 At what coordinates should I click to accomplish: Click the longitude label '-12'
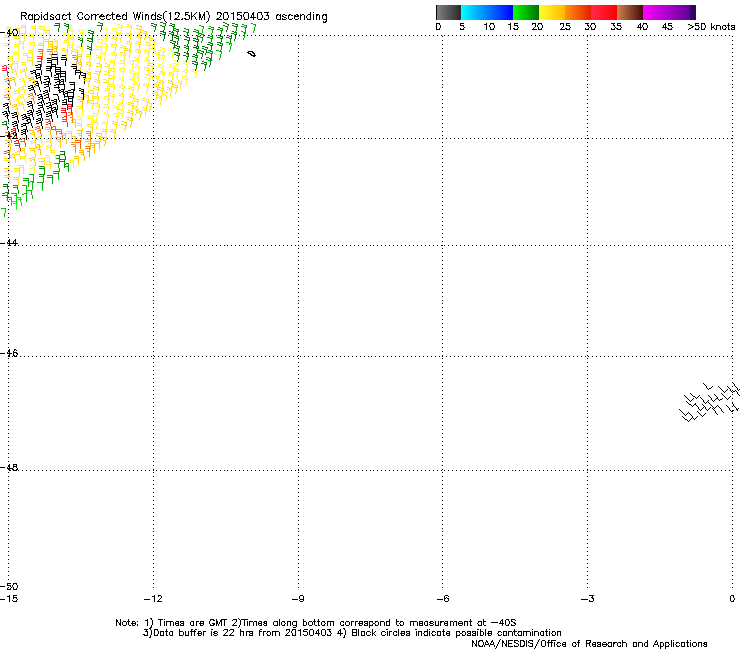pyautogui.click(x=153, y=599)
